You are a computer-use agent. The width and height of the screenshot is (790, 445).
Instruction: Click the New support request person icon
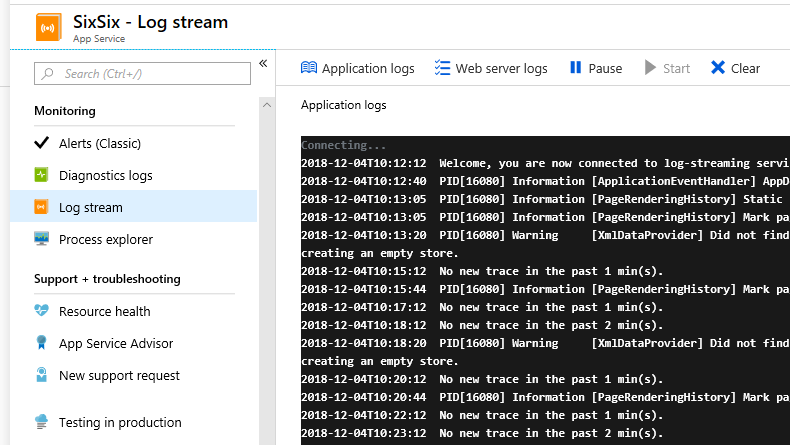(x=41, y=374)
